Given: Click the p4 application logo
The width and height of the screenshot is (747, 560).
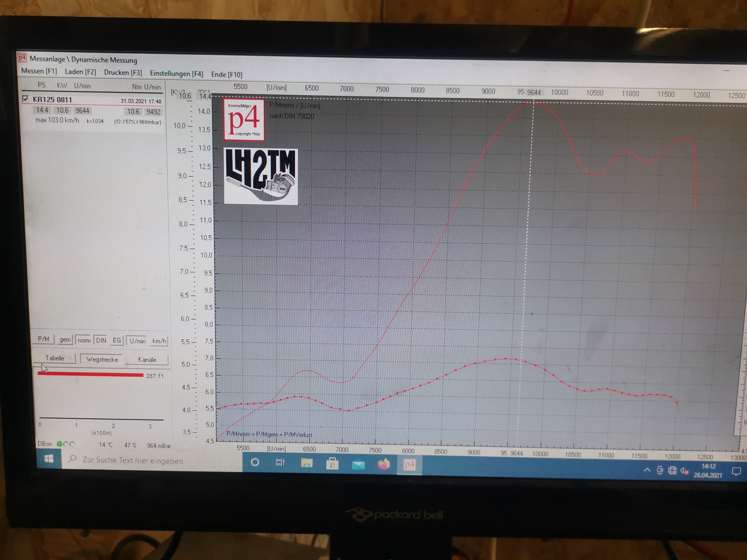Looking at the screenshot, I should pyautogui.click(x=244, y=120).
